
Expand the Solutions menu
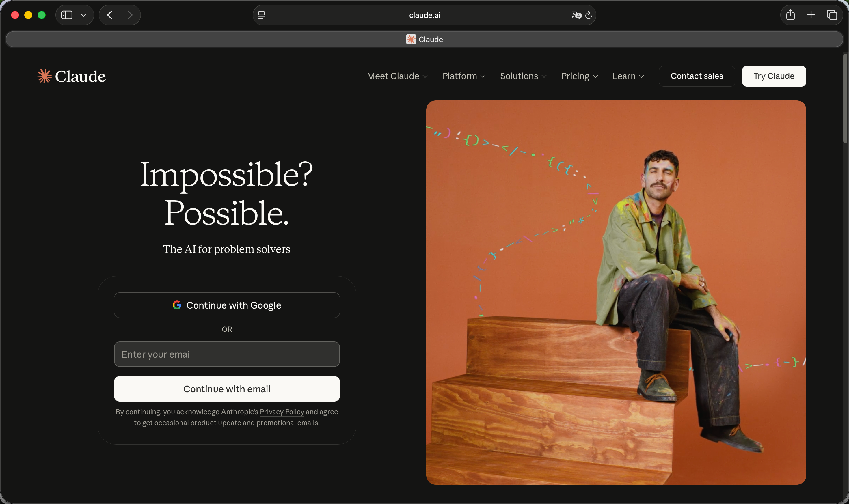523,76
